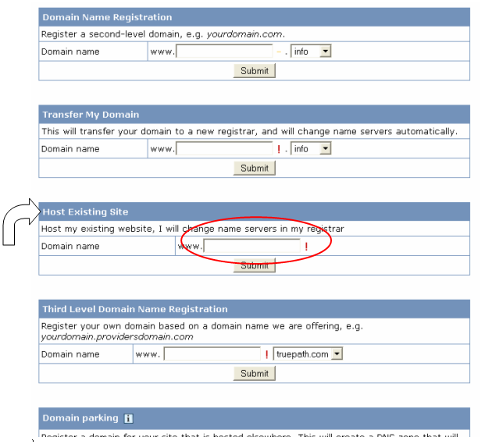Click the red exclamation mark in Host Existing Site
This screenshot has width=485, height=448.
pos(306,247)
